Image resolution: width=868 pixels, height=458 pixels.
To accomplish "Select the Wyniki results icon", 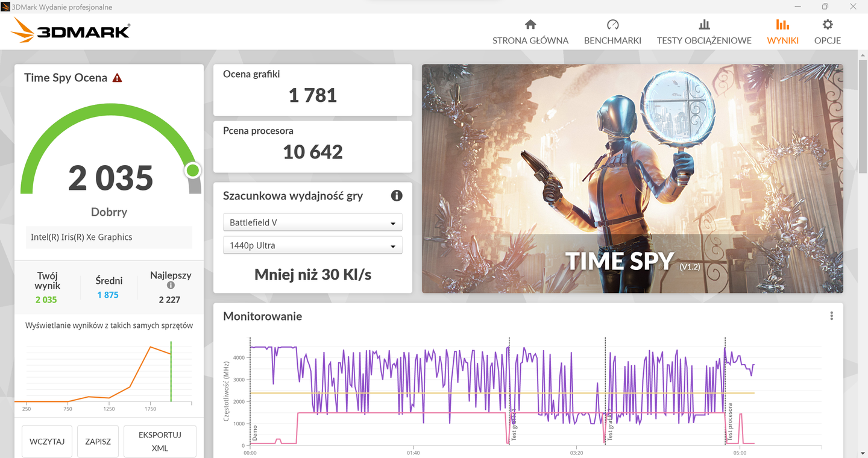I will [782, 25].
